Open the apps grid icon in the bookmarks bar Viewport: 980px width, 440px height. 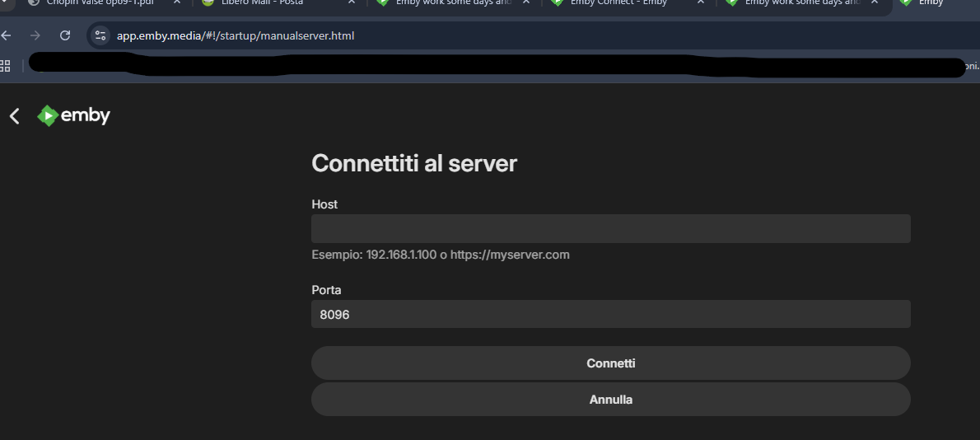point(5,66)
